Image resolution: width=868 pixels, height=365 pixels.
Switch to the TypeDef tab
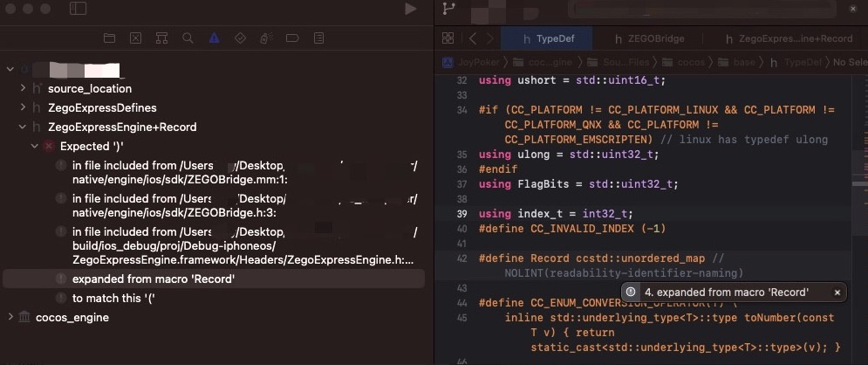pyautogui.click(x=546, y=38)
